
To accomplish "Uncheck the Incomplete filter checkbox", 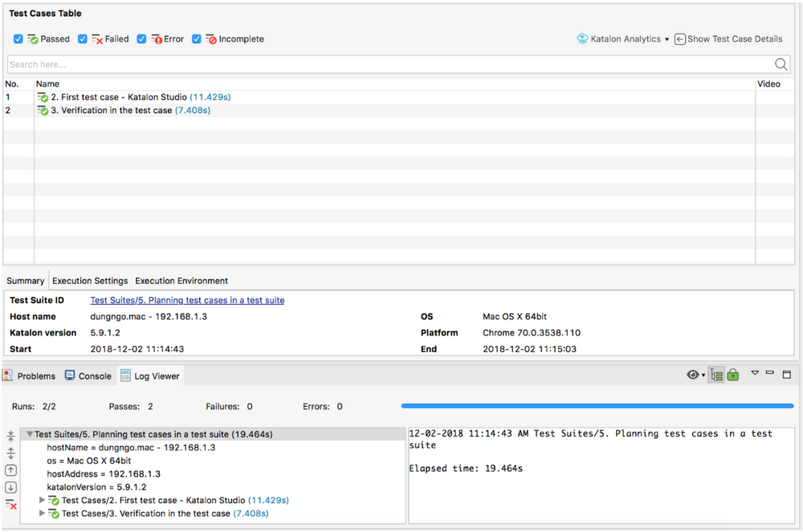I will click(198, 39).
